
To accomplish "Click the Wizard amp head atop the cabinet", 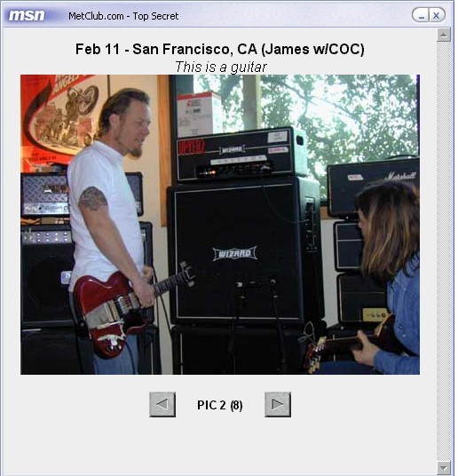I will coord(240,155).
